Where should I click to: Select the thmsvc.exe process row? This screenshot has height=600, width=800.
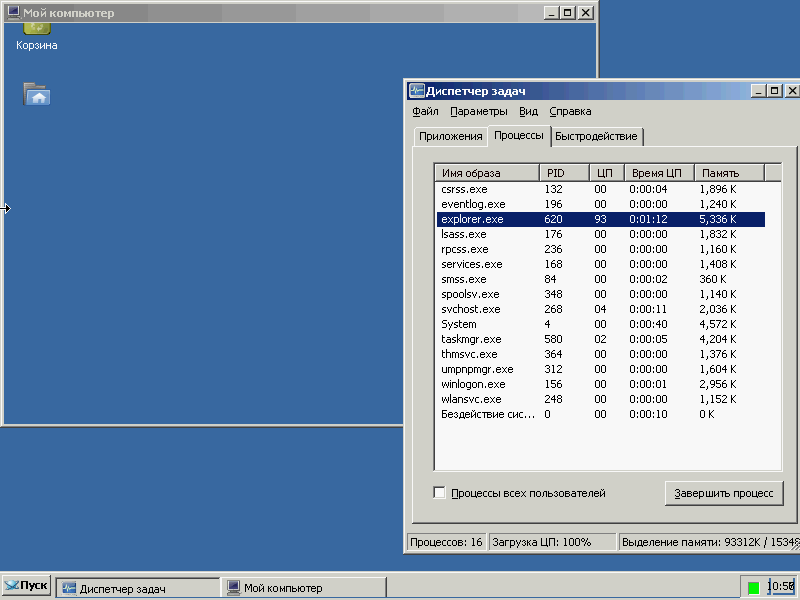601,354
